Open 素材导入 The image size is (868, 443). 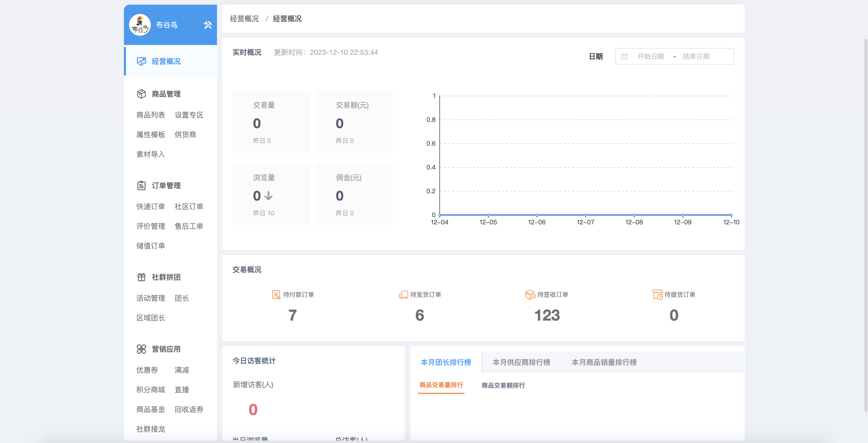click(x=151, y=154)
